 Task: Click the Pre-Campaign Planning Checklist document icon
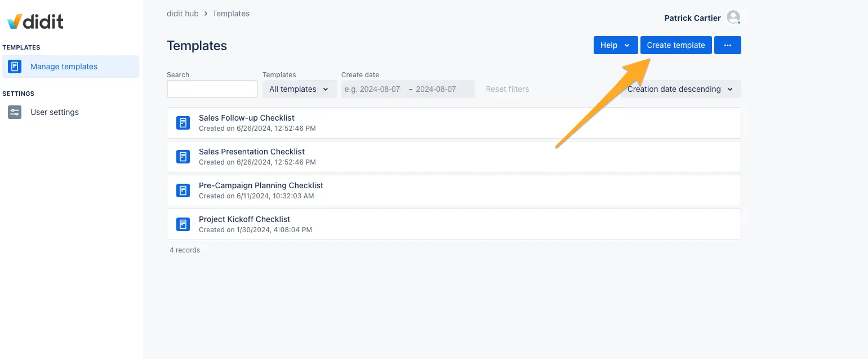(183, 190)
